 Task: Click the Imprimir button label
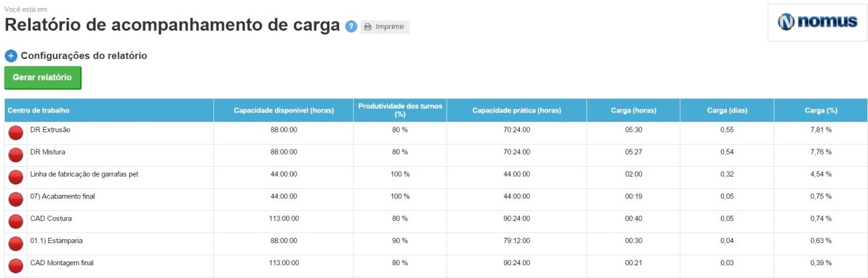pyautogui.click(x=390, y=27)
